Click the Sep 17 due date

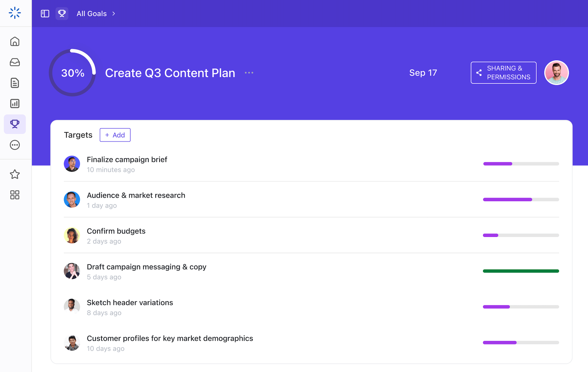point(423,73)
